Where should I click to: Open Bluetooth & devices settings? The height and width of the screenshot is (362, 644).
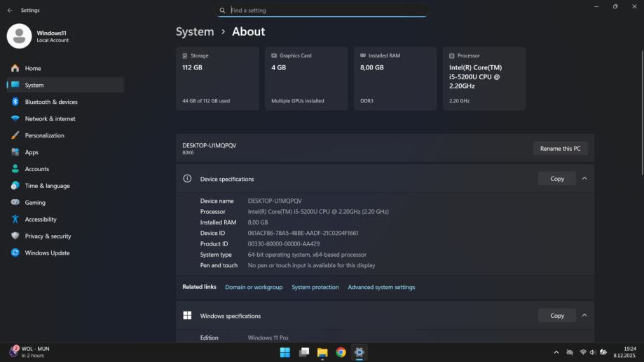pyautogui.click(x=51, y=102)
